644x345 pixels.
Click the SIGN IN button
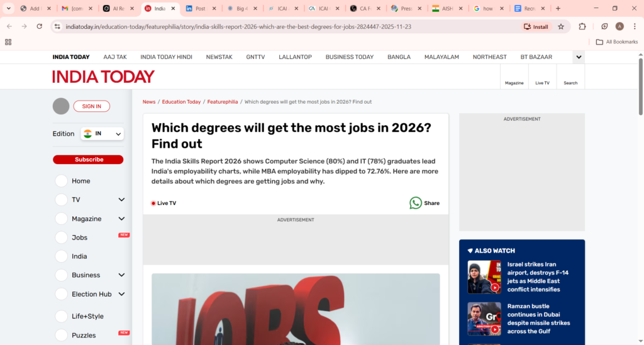[x=92, y=106]
